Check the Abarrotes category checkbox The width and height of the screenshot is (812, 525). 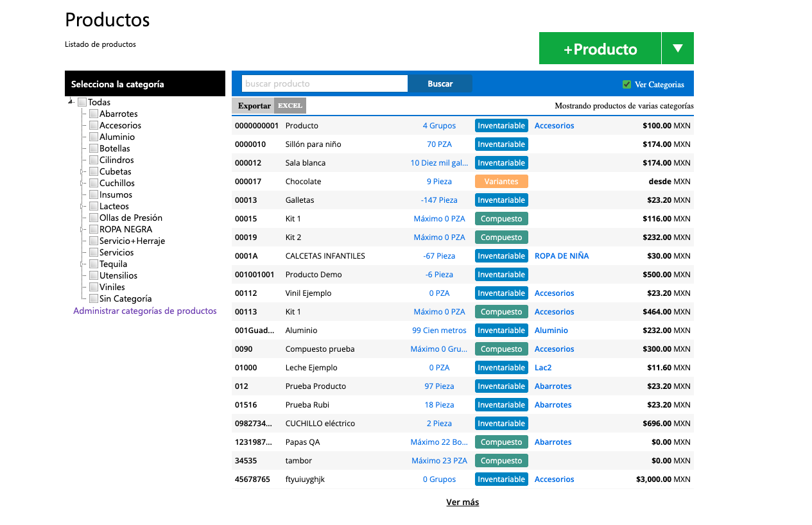94,114
